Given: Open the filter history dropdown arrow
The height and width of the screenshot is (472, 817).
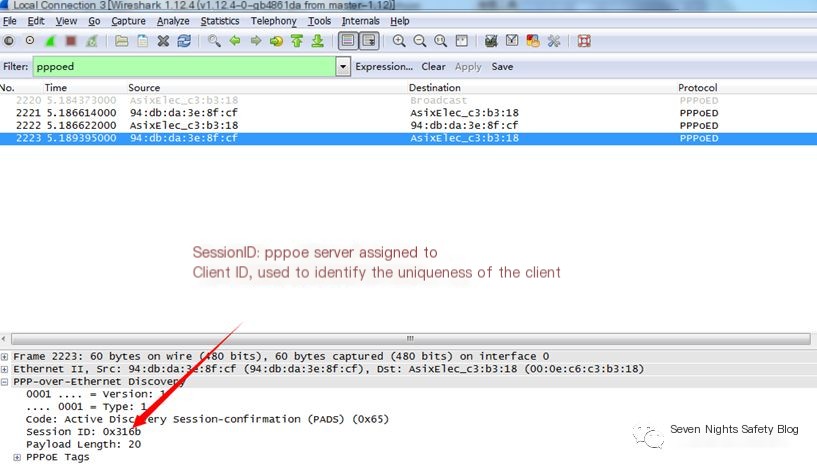Looking at the screenshot, I should 343,67.
